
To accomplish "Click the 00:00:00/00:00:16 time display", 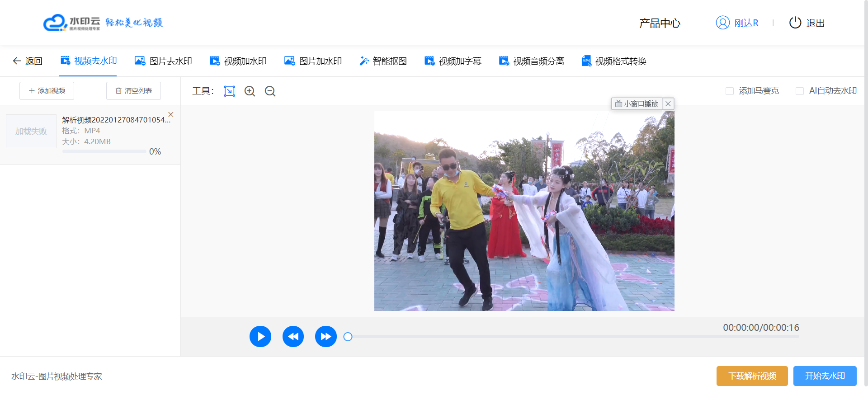I will [x=761, y=328].
